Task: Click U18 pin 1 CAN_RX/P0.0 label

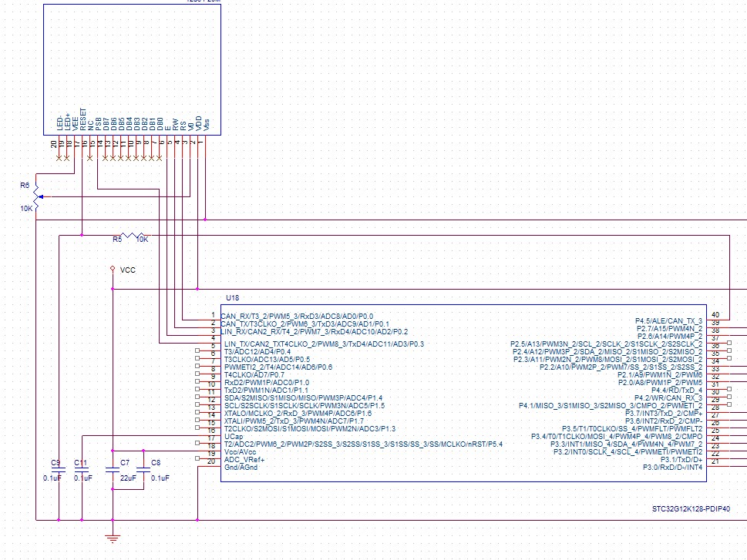Action: click(x=297, y=316)
